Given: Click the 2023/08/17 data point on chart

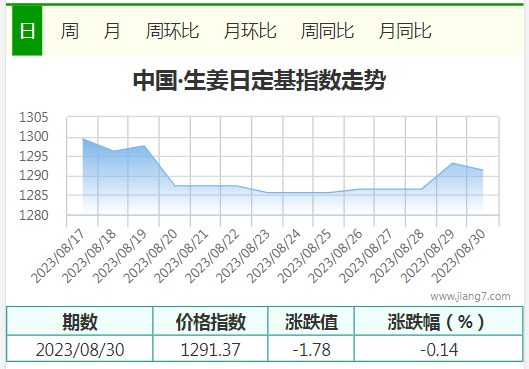Looking at the screenshot, I should click(83, 138).
